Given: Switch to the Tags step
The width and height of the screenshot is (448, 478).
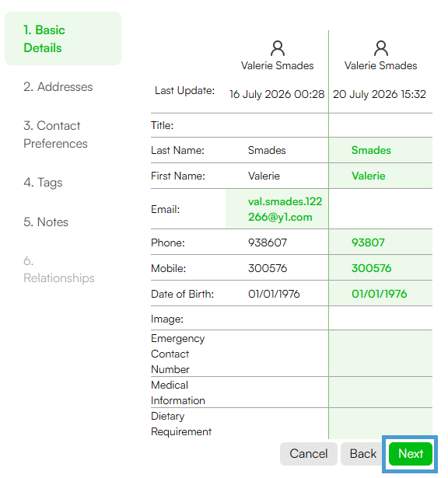Looking at the screenshot, I should (43, 183).
